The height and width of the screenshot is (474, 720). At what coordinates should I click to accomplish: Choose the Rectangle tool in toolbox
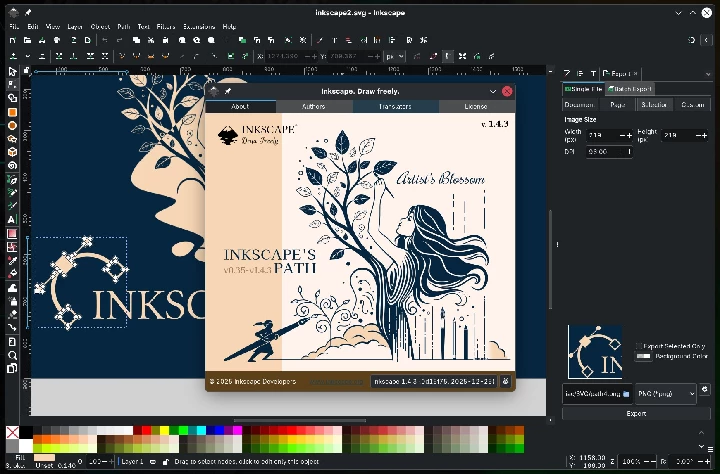(12, 112)
